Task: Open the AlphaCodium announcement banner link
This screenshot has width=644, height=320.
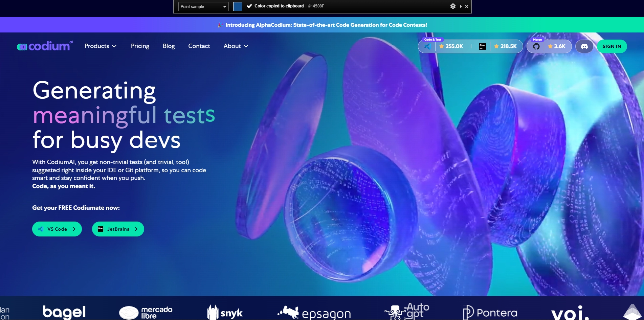Action: [x=322, y=25]
